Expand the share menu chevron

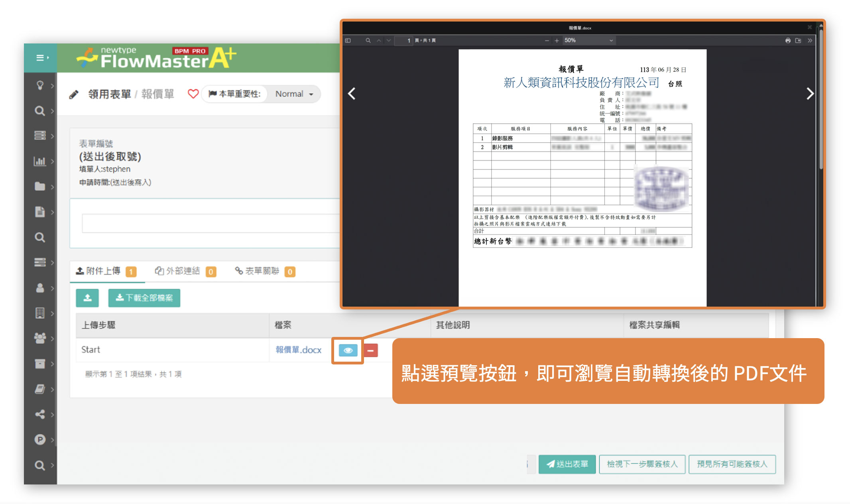coord(52,415)
